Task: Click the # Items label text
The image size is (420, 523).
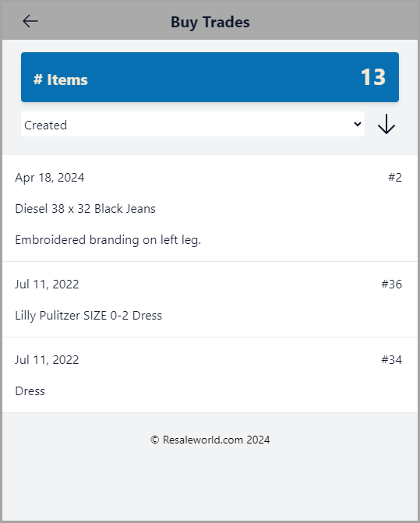Action: pyautogui.click(x=61, y=80)
